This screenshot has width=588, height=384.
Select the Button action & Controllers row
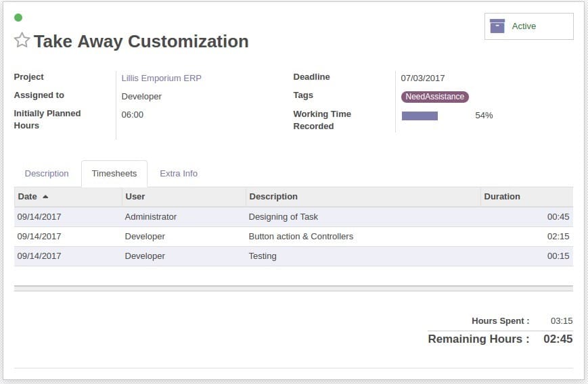tap(294, 237)
